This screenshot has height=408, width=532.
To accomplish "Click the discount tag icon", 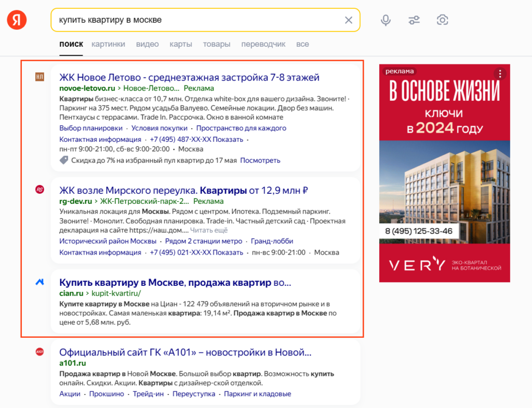I will pyautogui.click(x=64, y=160).
